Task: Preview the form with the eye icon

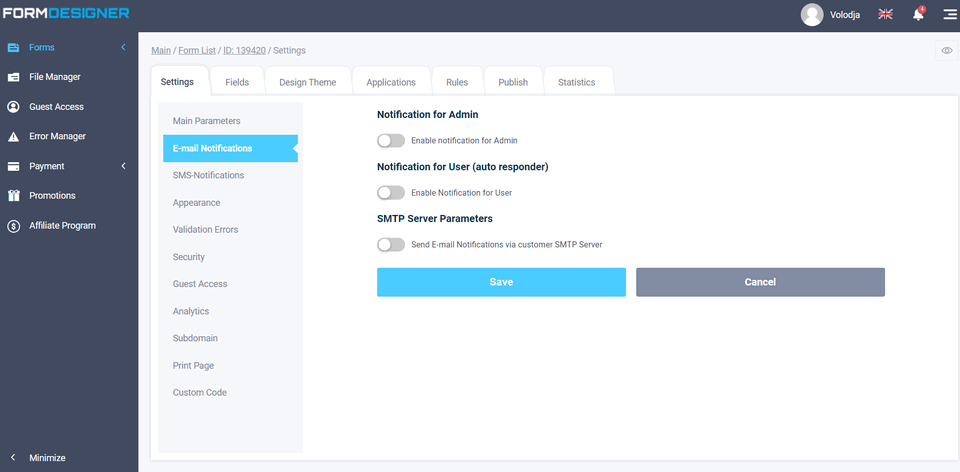Action: 947,50
